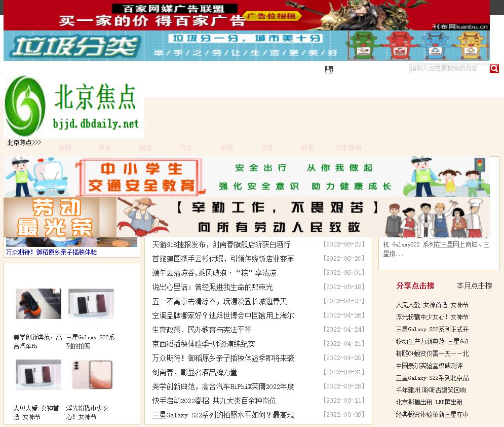This screenshot has width=504, height=427.
Task: Open pink phone thumbnail above 浮光粉黛中少女心
Action: click(91, 375)
